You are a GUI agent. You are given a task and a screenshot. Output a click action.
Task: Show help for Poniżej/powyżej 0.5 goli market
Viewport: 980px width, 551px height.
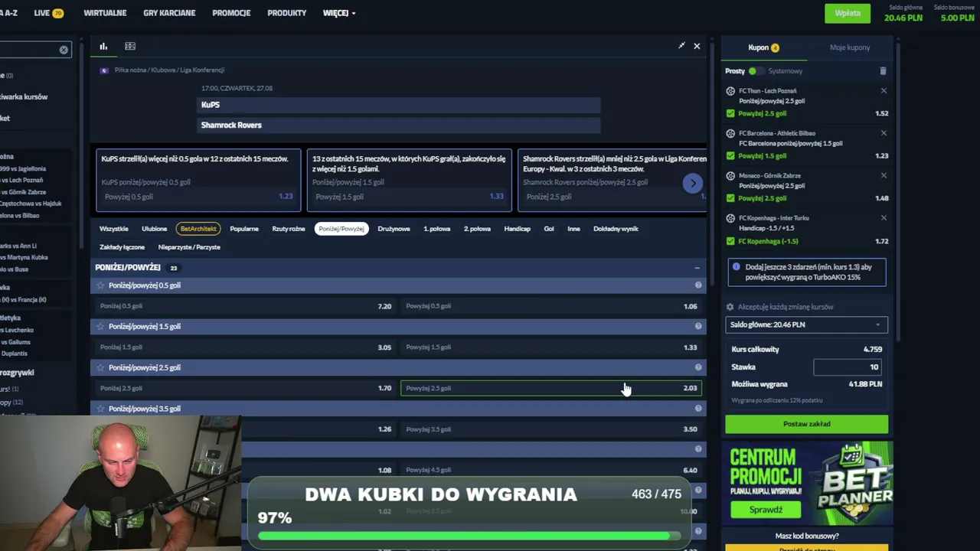(x=698, y=285)
